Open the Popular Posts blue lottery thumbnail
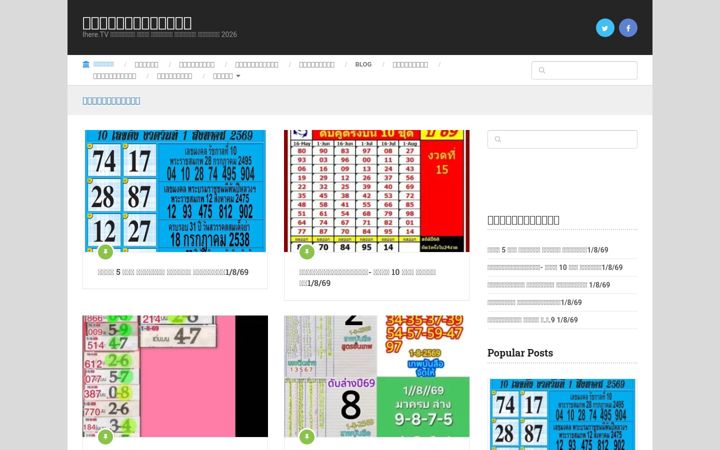This screenshot has width=720, height=450. (x=562, y=414)
